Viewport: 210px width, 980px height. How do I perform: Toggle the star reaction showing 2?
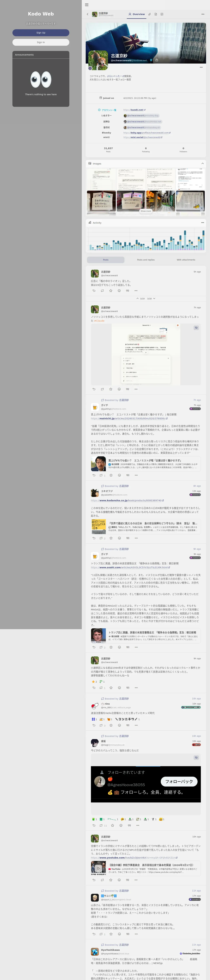94,682
